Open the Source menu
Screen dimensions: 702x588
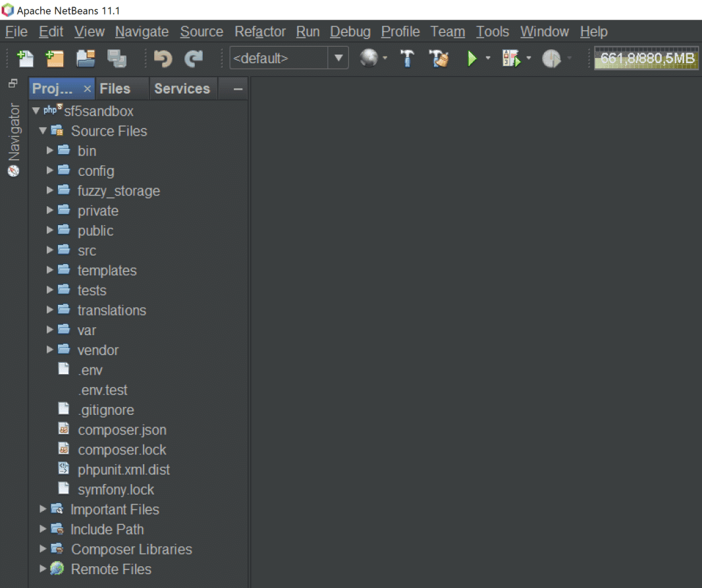202,32
